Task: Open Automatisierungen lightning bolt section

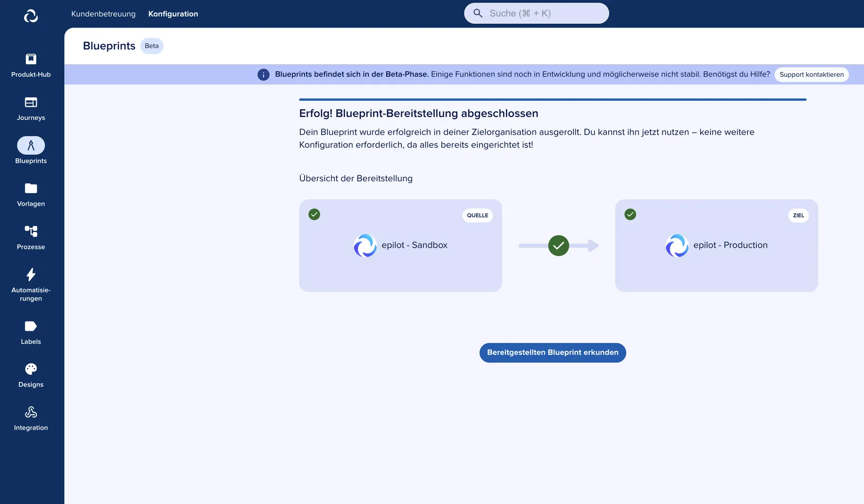Action: pyautogui.click(x=31, y=285)
